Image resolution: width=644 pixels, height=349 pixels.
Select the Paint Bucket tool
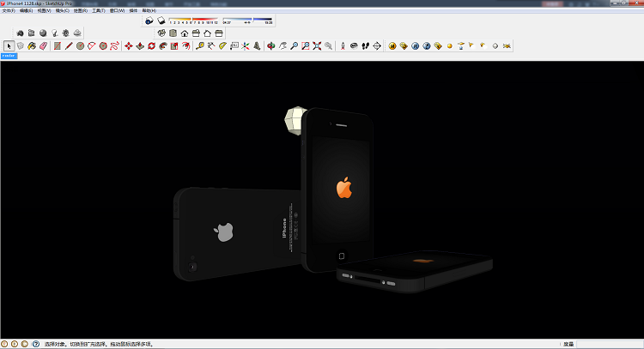(32, 46)
